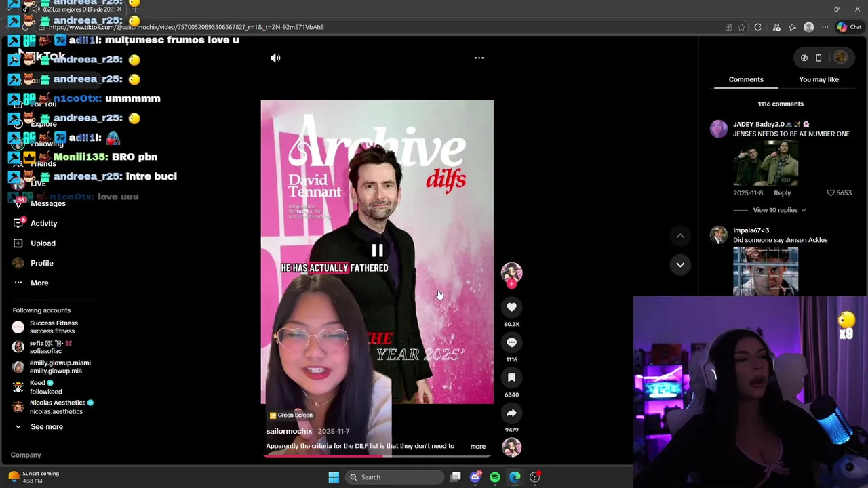The width and height of the screenshot is (868, 488).
Task: Switch to the Comments tab
Action: pos(746,79)
